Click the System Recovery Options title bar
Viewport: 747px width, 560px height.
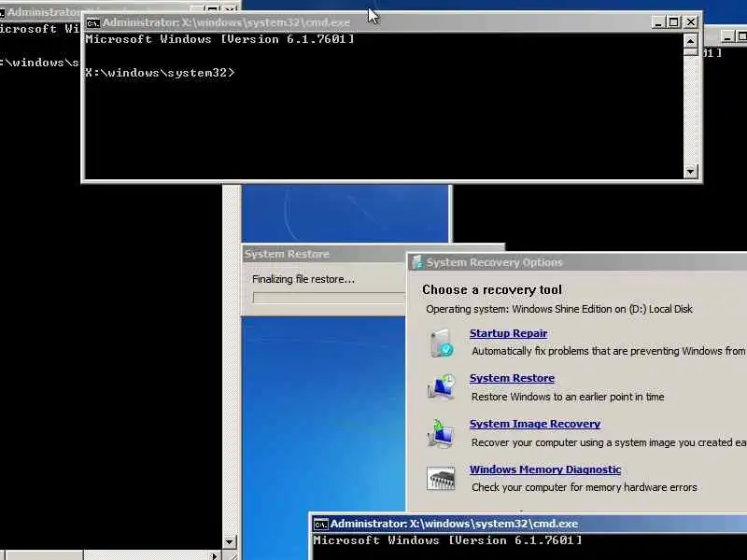578,262
